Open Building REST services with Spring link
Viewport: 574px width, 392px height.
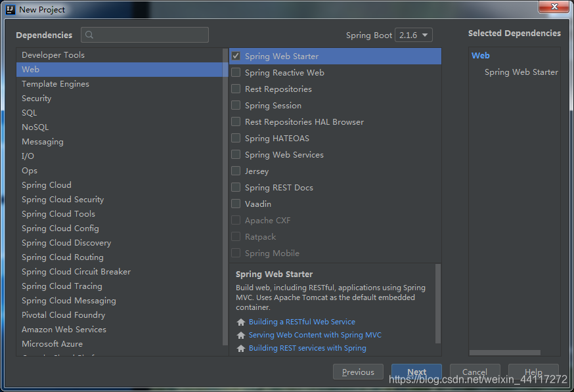(307, 348)
